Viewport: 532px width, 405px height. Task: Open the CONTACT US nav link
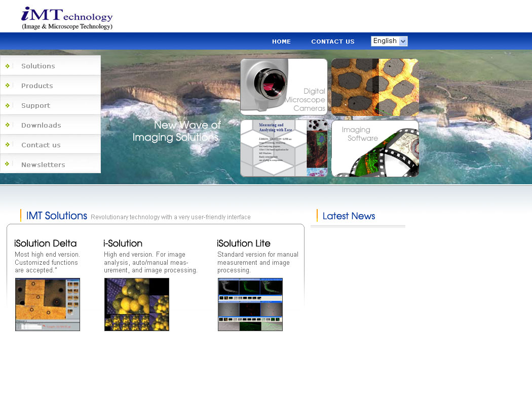333,42
